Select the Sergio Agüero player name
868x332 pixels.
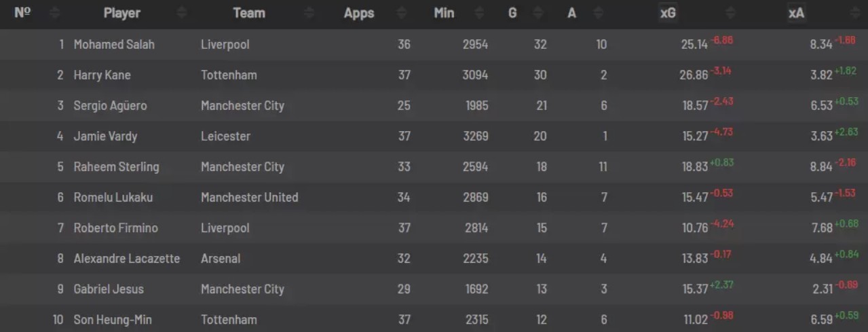pos(110,106)
